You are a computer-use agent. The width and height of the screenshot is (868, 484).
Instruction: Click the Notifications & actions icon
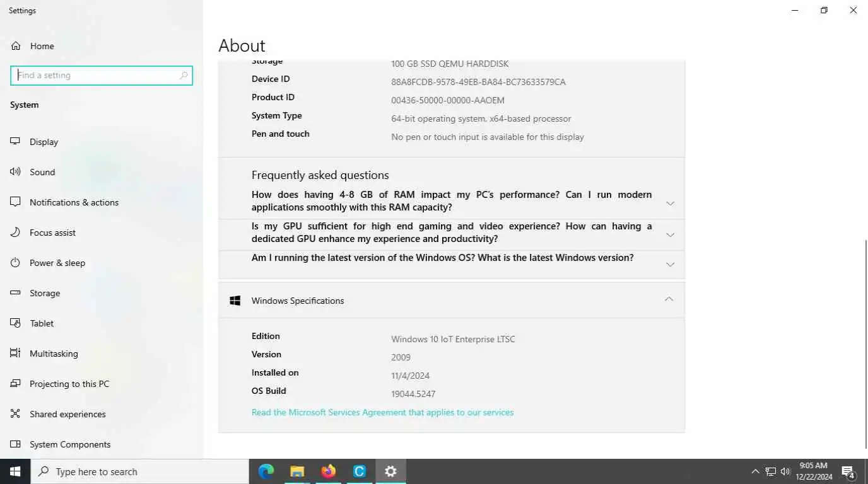pos(16,202)
